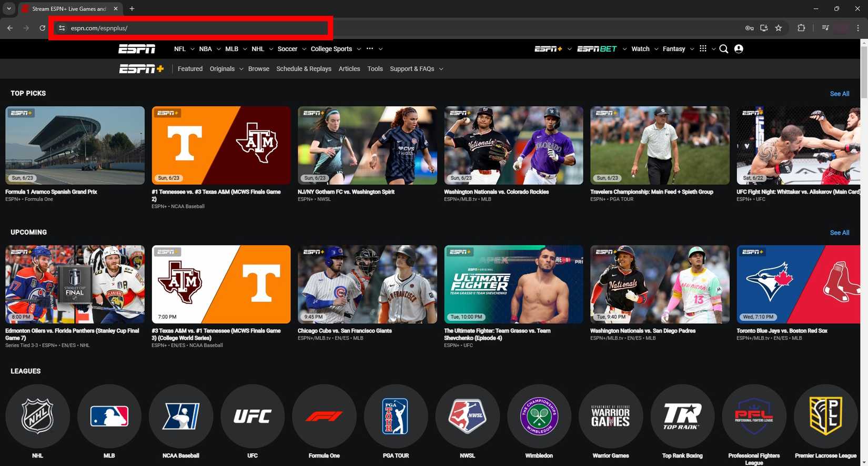
Task: Go to Schedule & Replays tab
Action: (x=304, y=69)
